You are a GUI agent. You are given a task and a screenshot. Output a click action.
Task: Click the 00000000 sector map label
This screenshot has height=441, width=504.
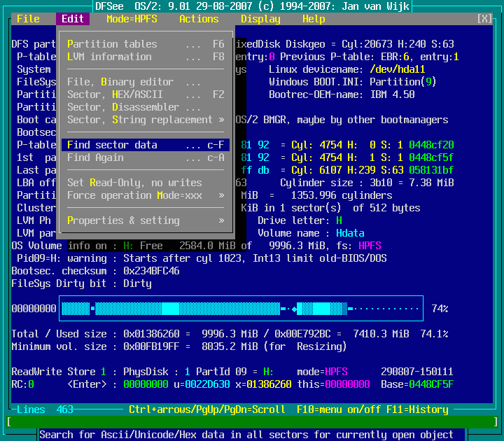34,309
